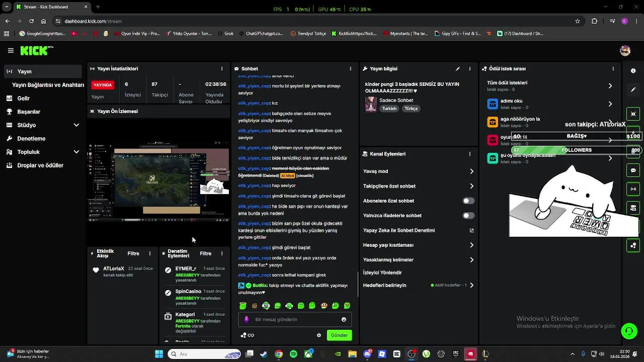This screenshot has width=644, height=362.
Task: Click the rewards widget icon in right sidebar
Action: 633,245
